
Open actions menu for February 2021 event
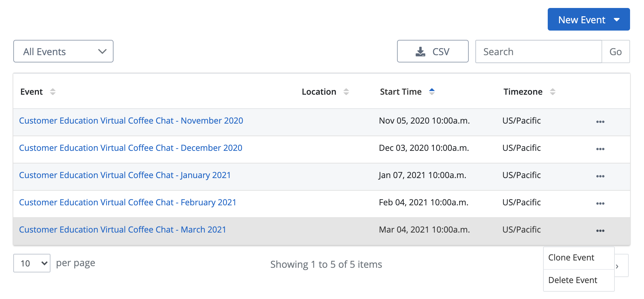coord(600,203)
